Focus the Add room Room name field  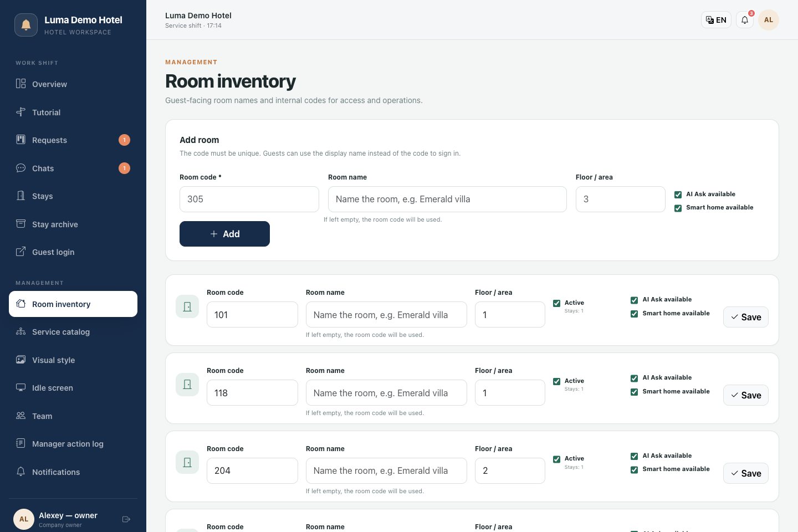447,199
